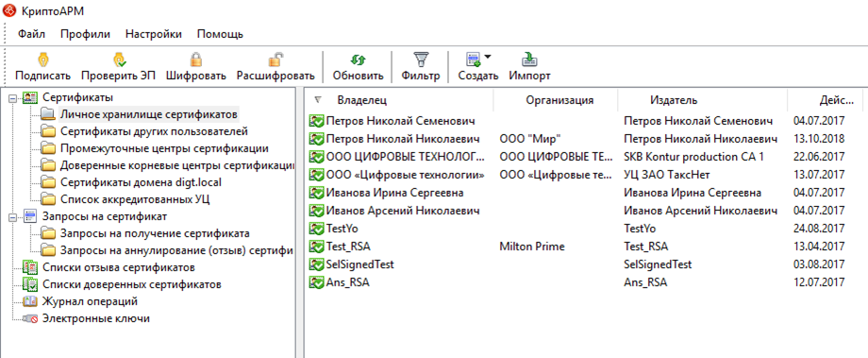The height and width of the screenshot is (358, 868).
Task: Click the Запросы на сертификат icon
Action: coord(30,216)
